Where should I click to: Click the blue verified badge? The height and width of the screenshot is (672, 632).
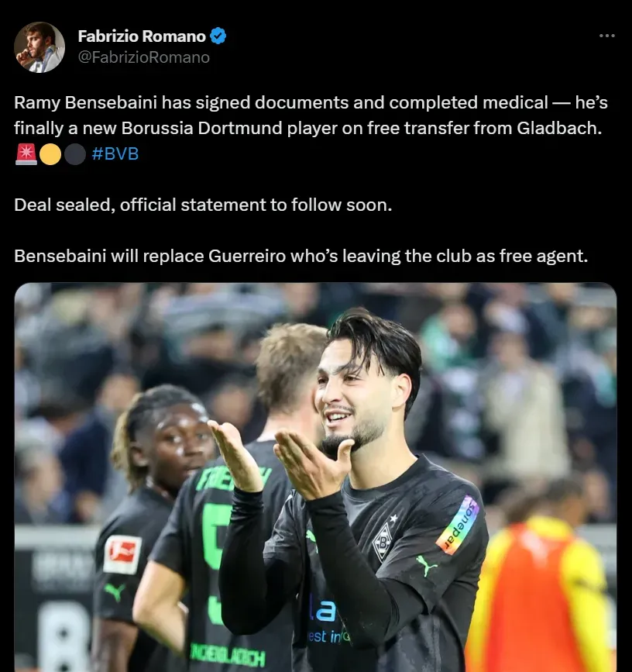click(x=218, y=36)
